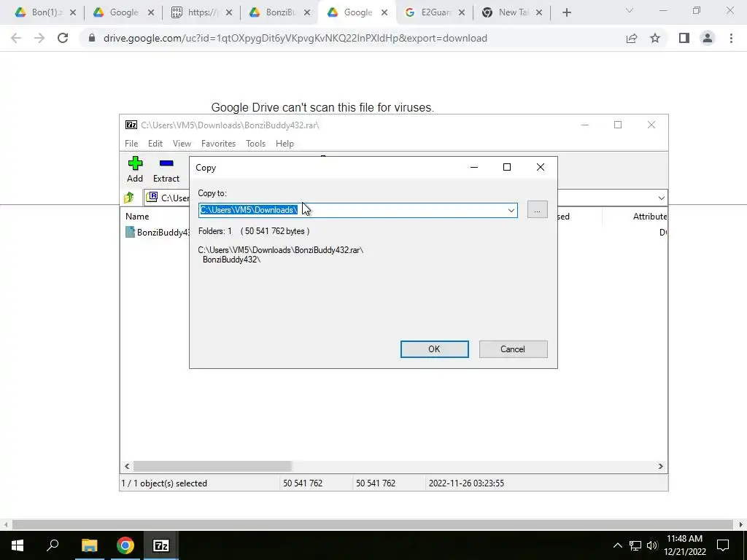Viewport: 747px width, 560px height.
Task: Open the 7-Zip Help menu
Action: point(285,144)
